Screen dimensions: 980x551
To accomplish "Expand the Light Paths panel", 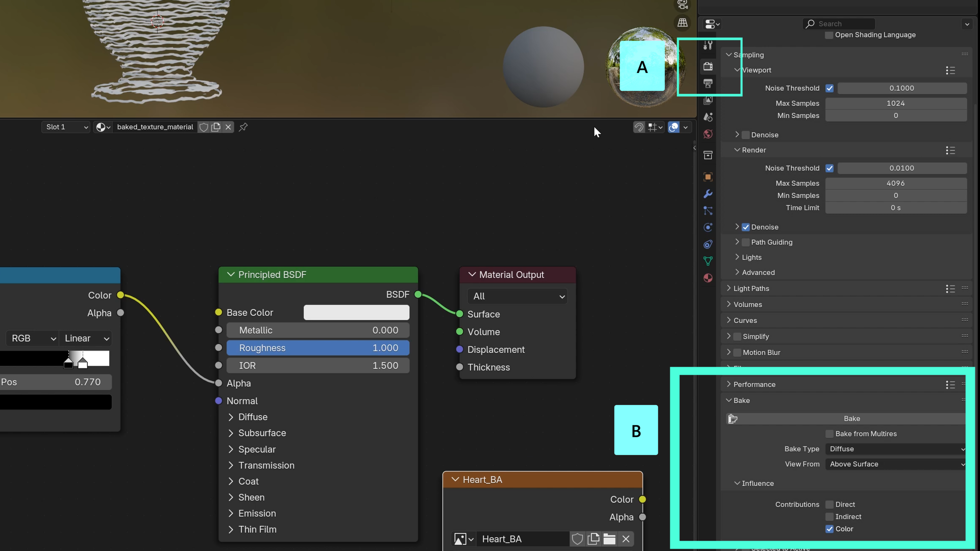I will point(751,289).
